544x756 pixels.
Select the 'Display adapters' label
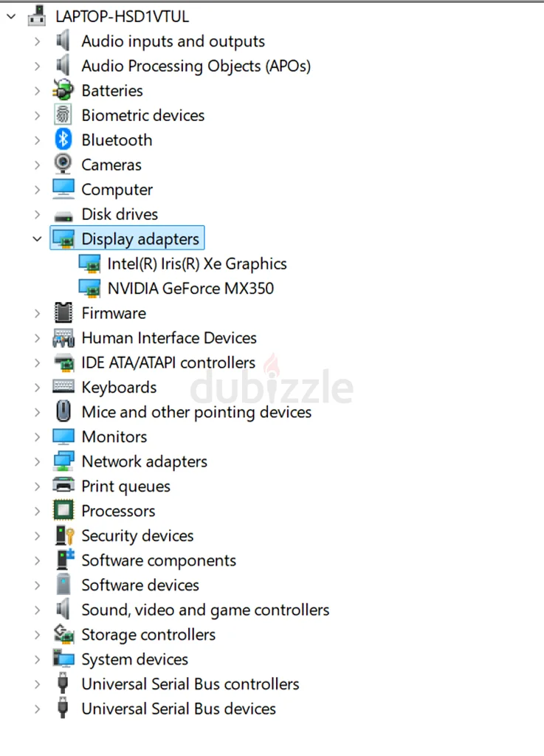pos(140,239)
